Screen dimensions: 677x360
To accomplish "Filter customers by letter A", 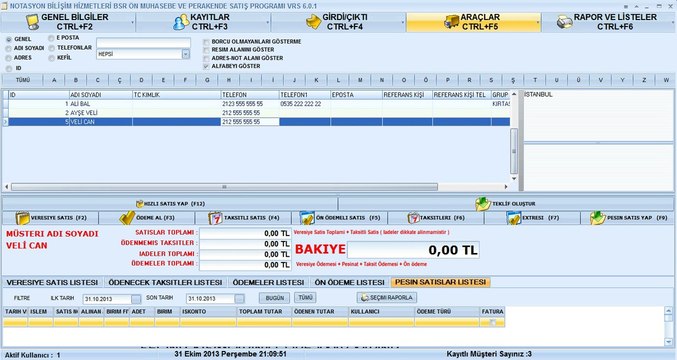I will pos(54,80).
